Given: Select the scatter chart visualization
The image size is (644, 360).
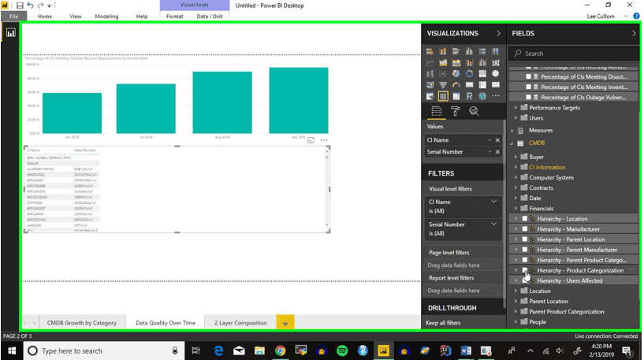Looking at the screenshot, I should point(443,73).
